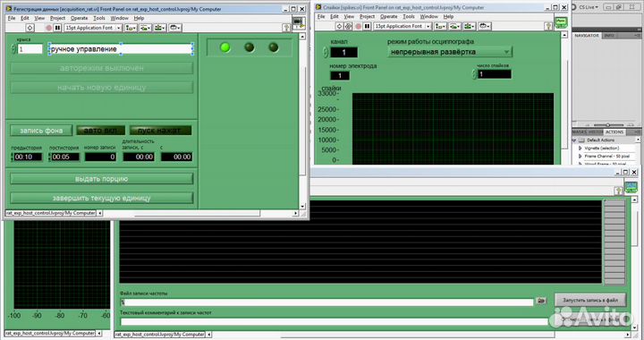This screenshot has height=340, width=644.
Task: Toggle the 'запись фона' button
Action: 41,131
